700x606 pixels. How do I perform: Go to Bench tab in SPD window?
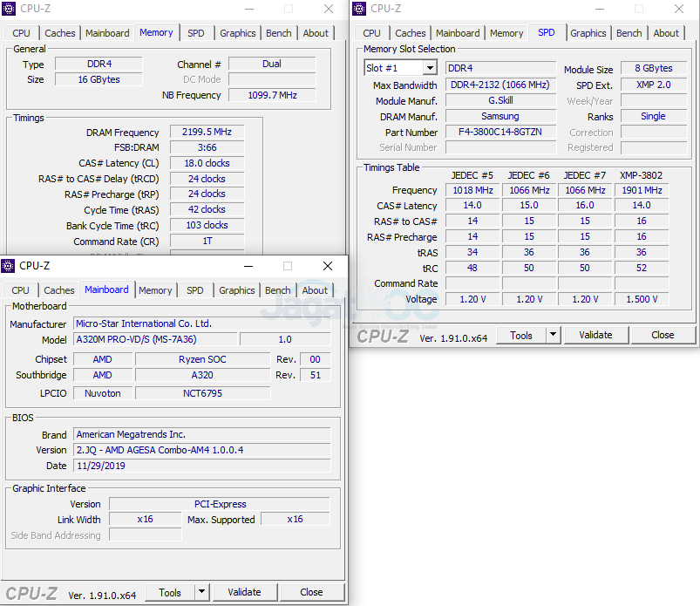point(629,33)
